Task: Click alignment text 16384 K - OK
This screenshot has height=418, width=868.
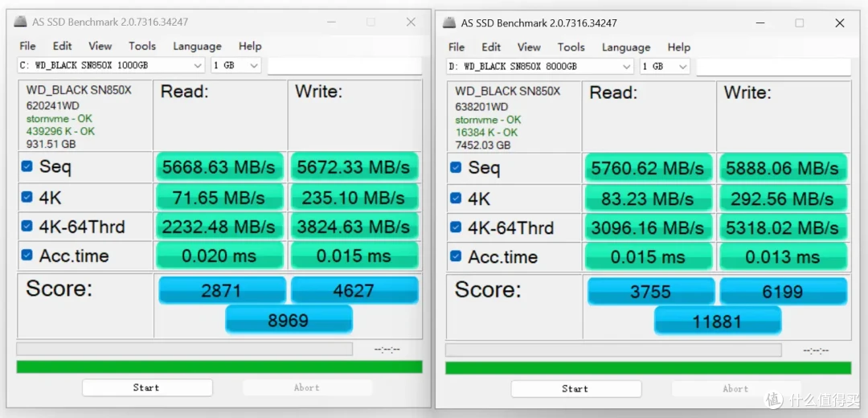Action: pos(486,133)
